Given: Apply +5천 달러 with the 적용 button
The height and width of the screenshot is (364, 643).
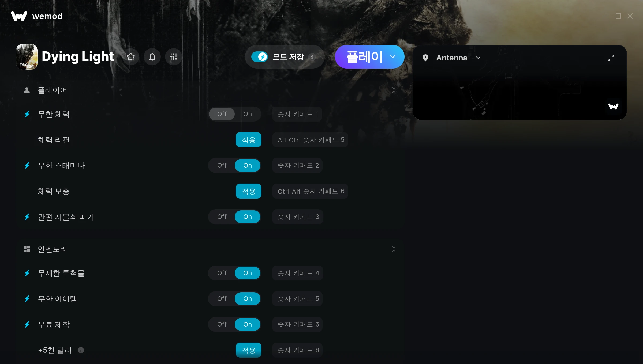Looking at the screenshot, I should (x=249, y=350).
